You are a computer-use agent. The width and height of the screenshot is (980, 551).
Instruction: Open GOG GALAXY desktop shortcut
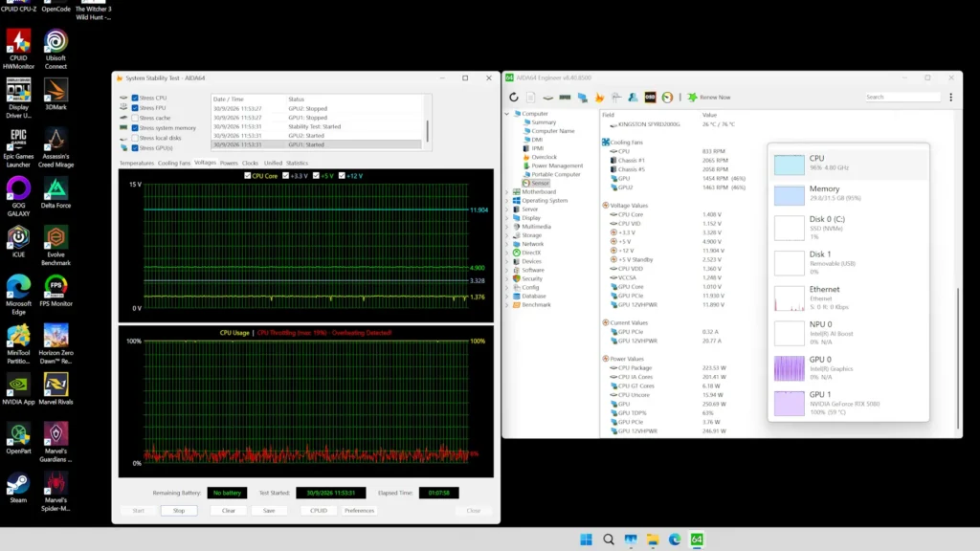coord(18,197)
